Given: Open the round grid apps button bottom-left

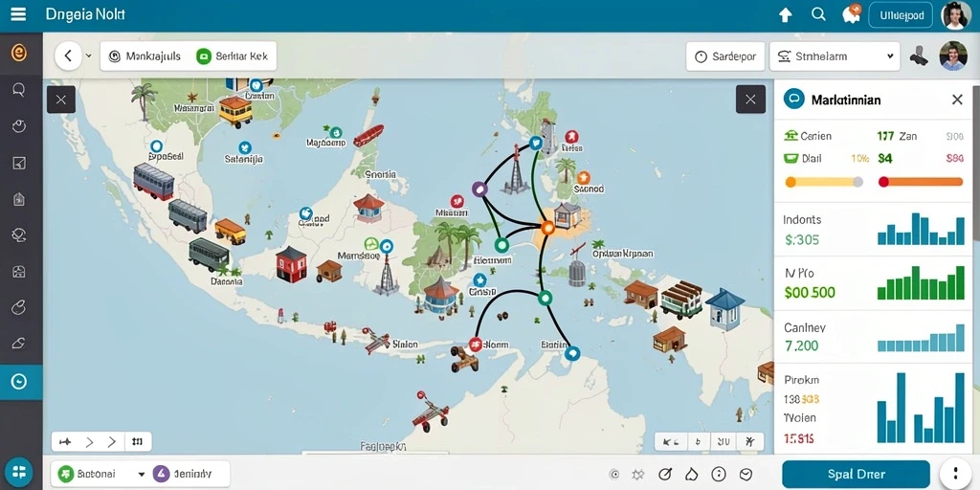Looking at the screenshot, I should (x=18, y=472).
